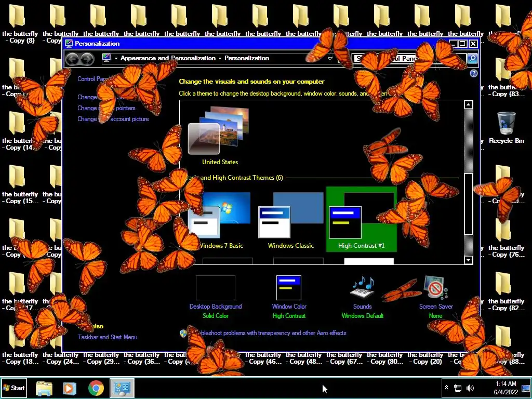
Task: Click the Show desktop button
Action: pyautogui.click(x=526, y=388)
